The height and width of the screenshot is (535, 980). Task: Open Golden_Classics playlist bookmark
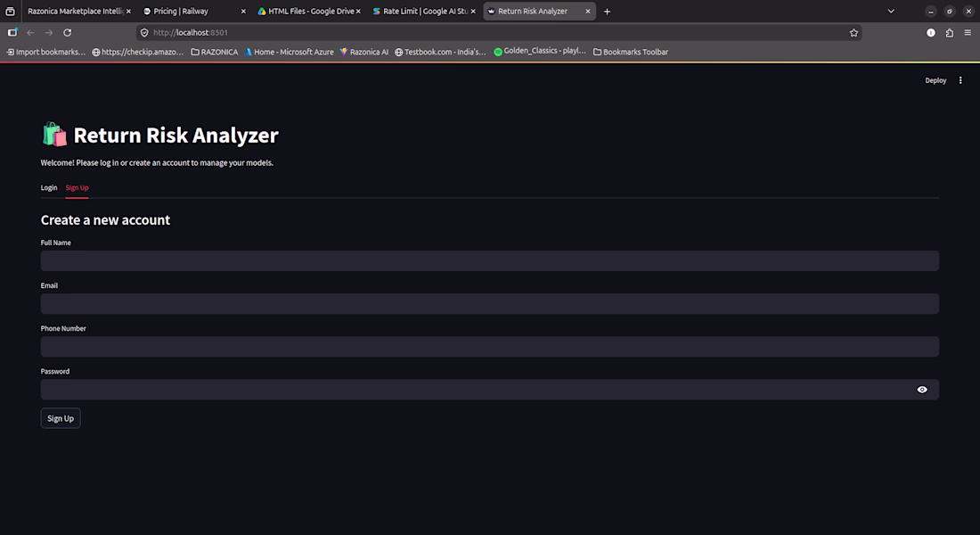[540, 52]
